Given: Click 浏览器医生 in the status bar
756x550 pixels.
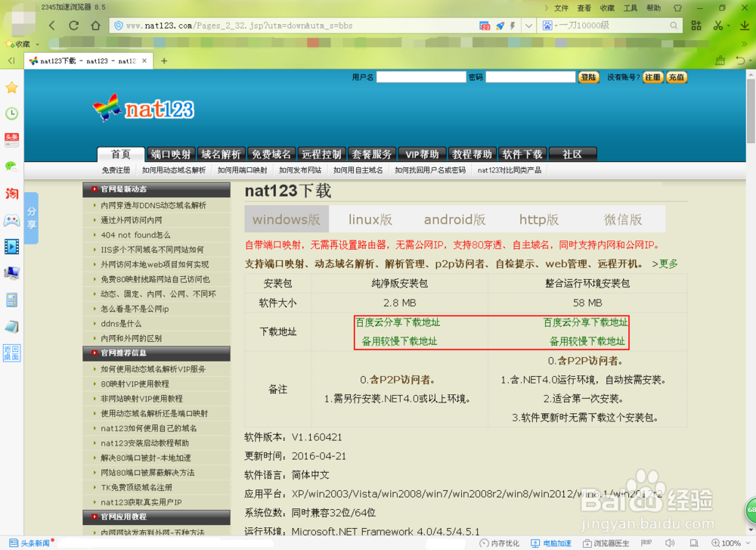Looking at the screenshot, I should click(x=606, y=543).
